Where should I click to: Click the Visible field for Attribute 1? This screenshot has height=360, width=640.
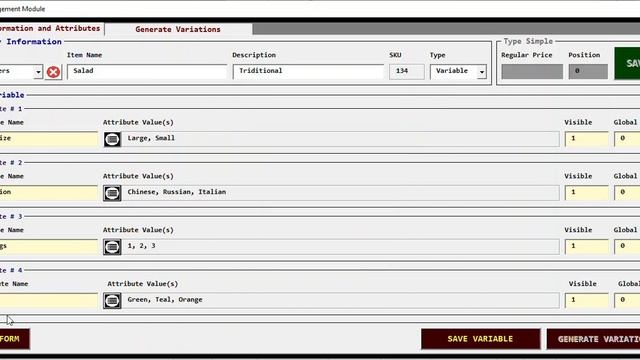(587, 139)
